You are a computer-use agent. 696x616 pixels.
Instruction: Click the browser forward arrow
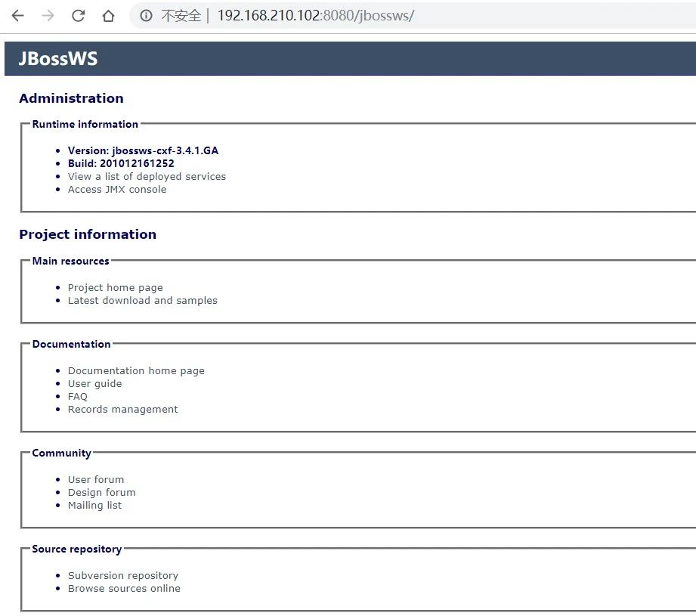pos(48,16)
